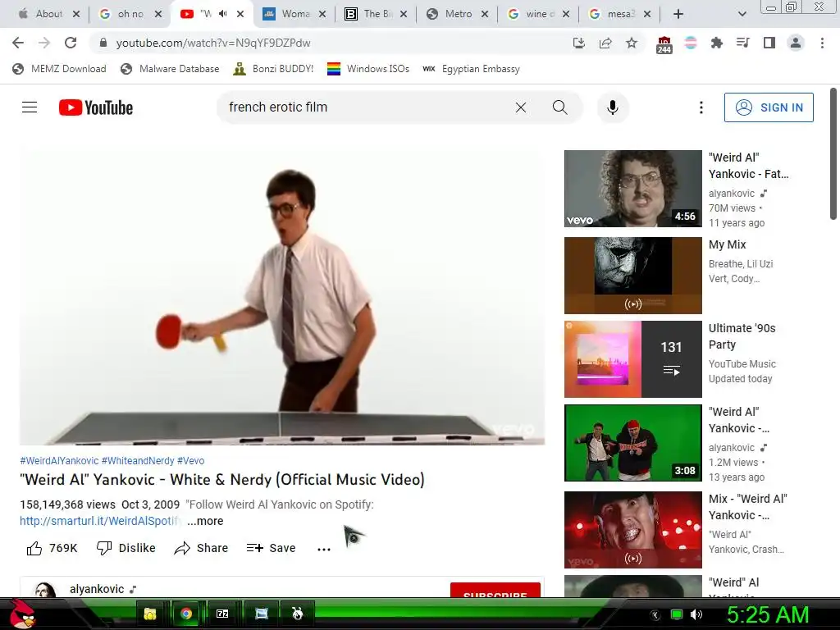Open the smarturl.it WeirdAlSpotify link
The width and height of the screenshot is (840, 630).
pos(101,521)
